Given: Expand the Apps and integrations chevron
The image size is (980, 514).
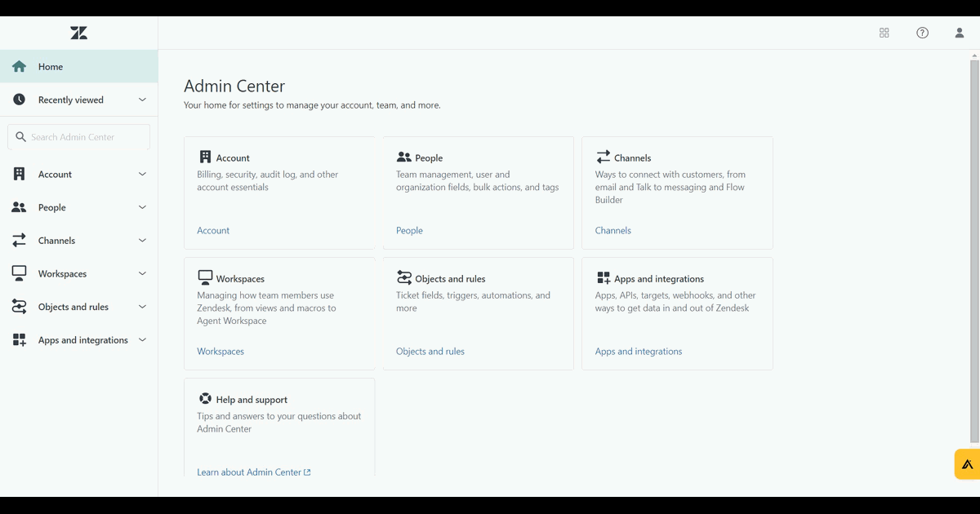Looking at the screenshot, I should pos(142,340).
